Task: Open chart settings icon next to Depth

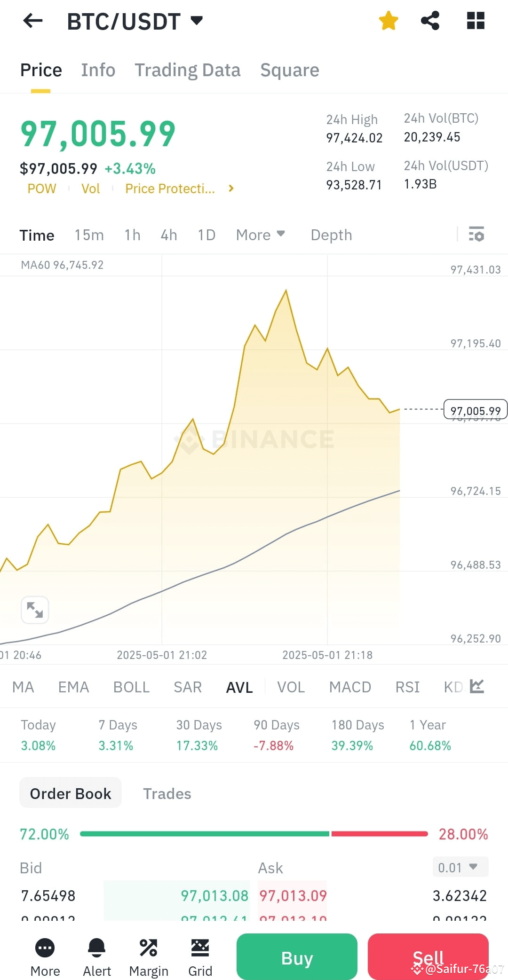Action: tap(476, 234)
